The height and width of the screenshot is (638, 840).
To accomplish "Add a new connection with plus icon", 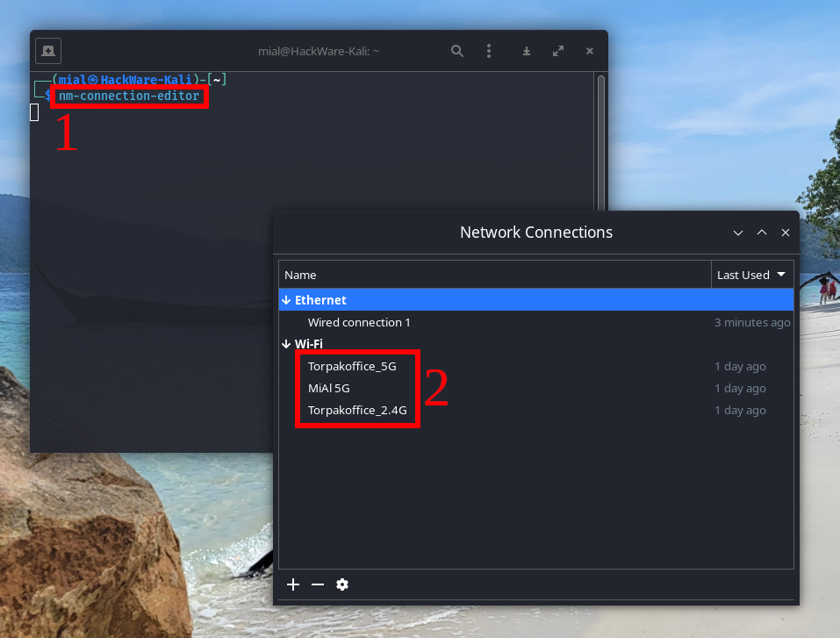I will click(x=293, y=584).
